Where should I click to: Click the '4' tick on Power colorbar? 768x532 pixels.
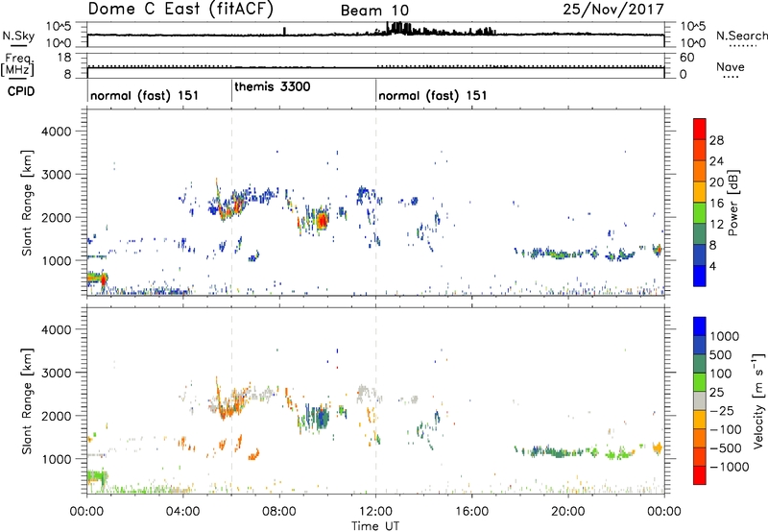pos(712,266)
